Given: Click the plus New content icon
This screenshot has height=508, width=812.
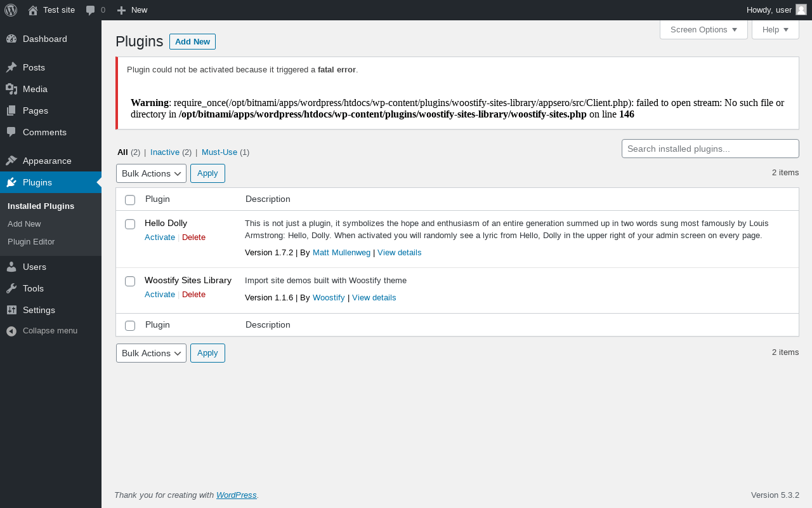Looking at the screenshot, I should click(122, 10).
